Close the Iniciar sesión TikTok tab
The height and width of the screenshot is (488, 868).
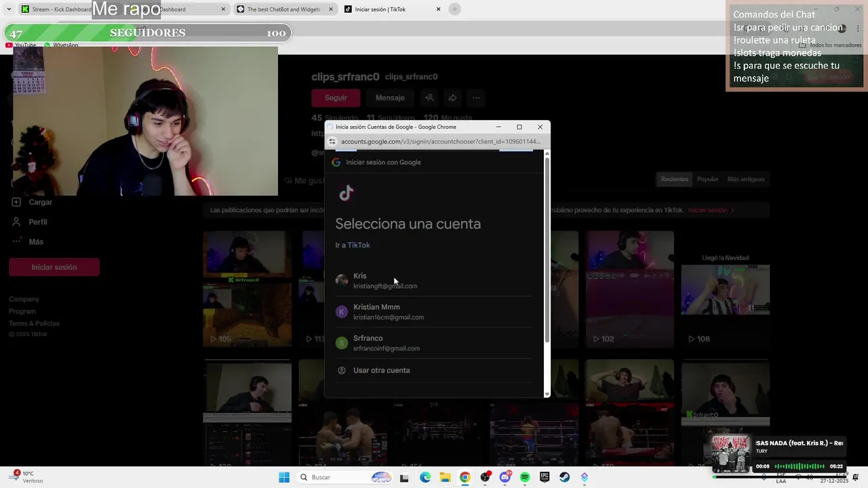(438, 9)
